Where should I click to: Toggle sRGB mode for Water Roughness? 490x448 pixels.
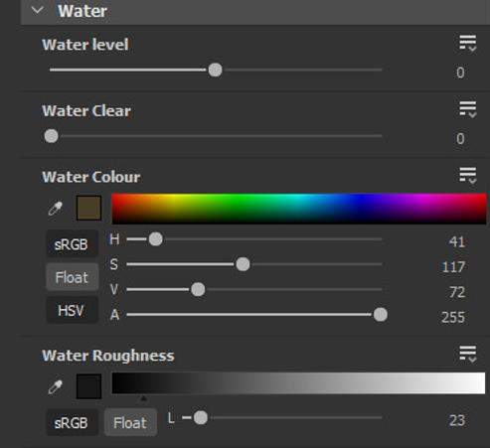tap(72, 422)
